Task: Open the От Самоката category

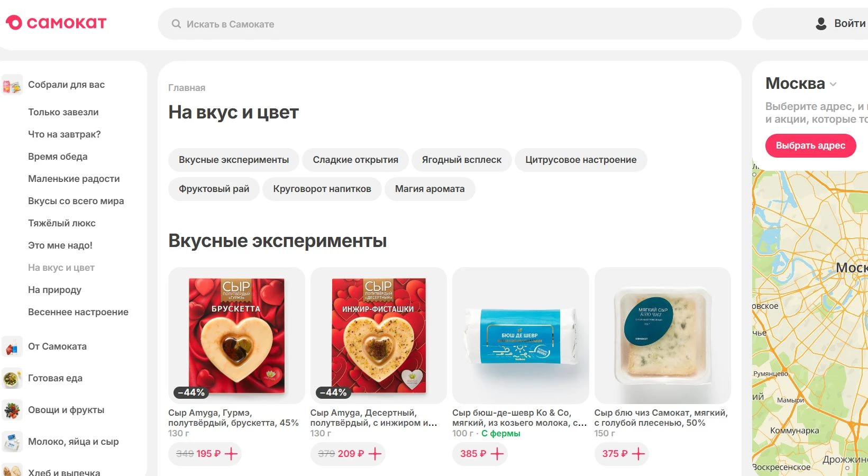Action: [x=57, y=346]
